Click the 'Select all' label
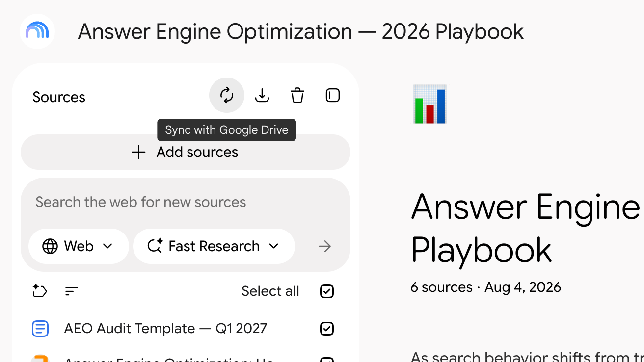The image size is (644, 362). (270, 291)
